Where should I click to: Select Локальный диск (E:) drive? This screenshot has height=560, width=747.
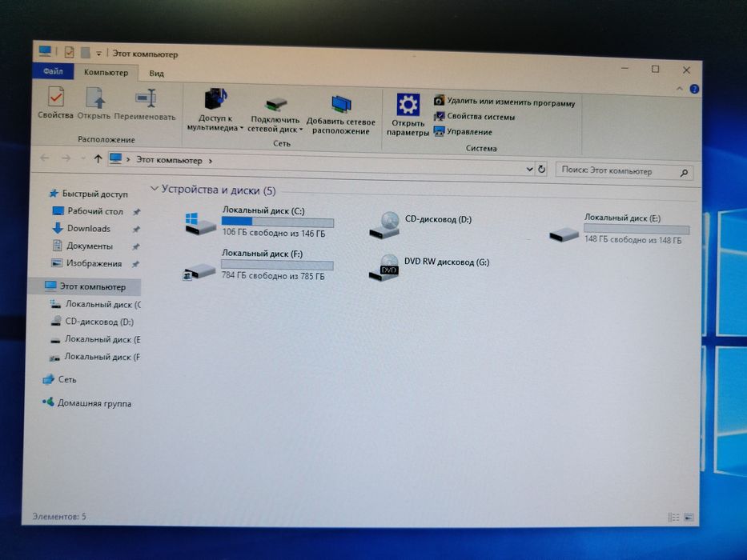[620, 229]
